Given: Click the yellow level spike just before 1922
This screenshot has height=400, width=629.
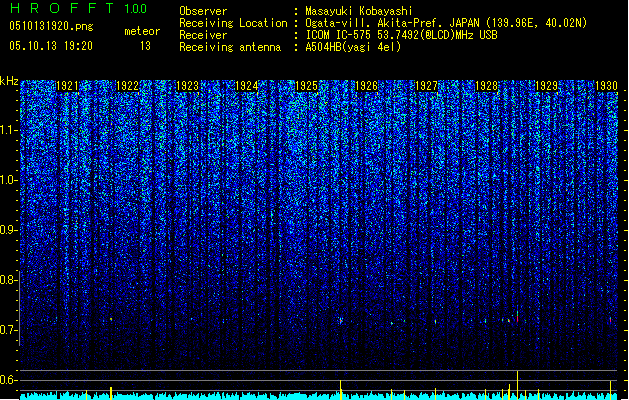Looking at the screenshot, I should point(111,393).
